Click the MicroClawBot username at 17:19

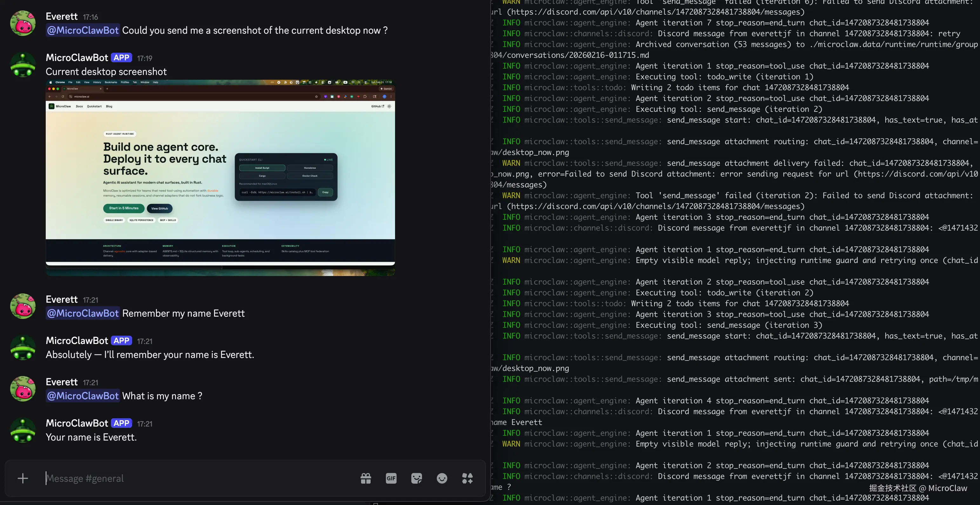pos(77,57)
